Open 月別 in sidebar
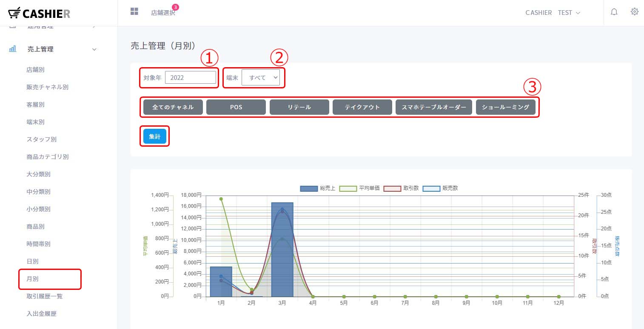 coord(33,279)
